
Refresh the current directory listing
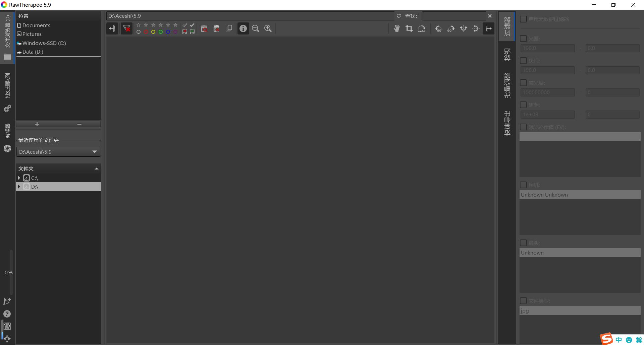point(399,16)
